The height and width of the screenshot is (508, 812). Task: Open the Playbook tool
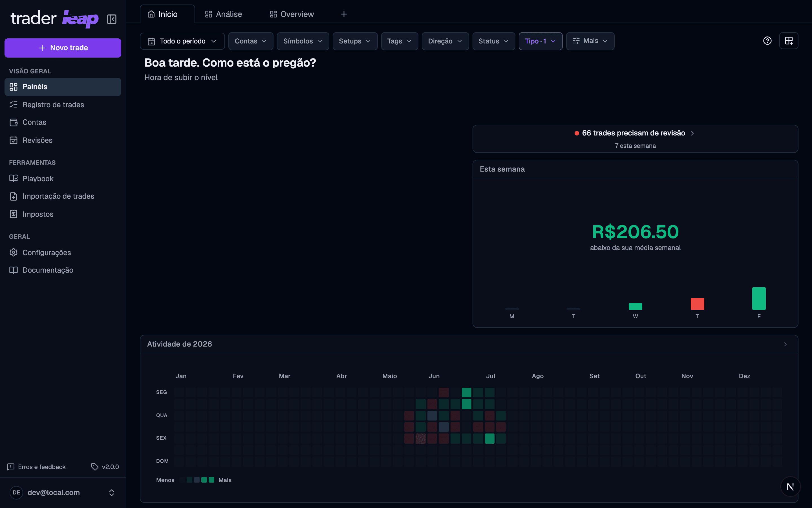pos(63,178)
